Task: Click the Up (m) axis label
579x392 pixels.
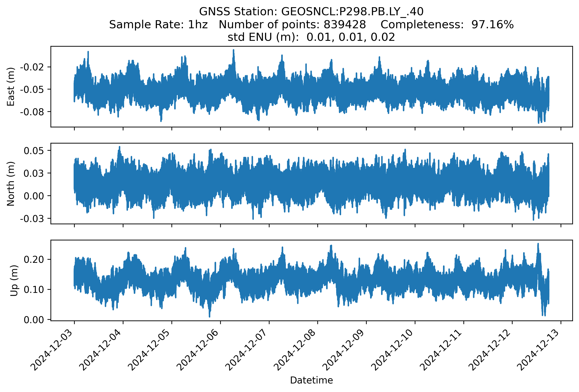Action: click(x=14, y=281)
